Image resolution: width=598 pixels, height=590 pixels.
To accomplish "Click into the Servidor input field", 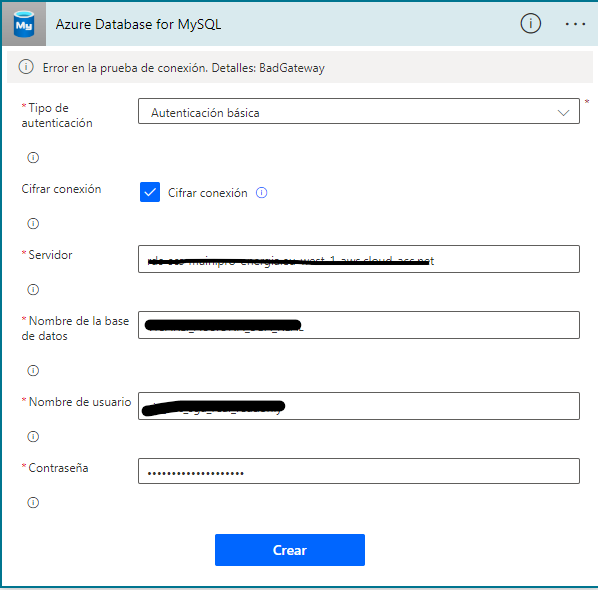I will coord(359,259).
